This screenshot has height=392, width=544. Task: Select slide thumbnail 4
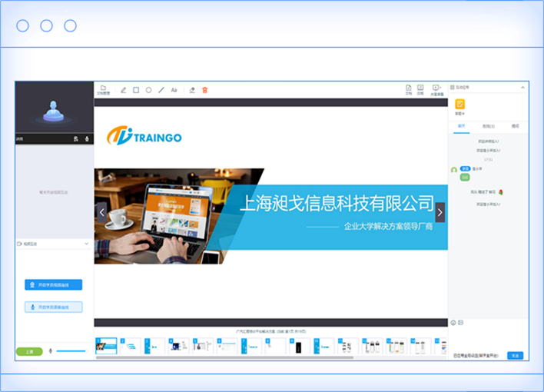click(x=179, y=346)
